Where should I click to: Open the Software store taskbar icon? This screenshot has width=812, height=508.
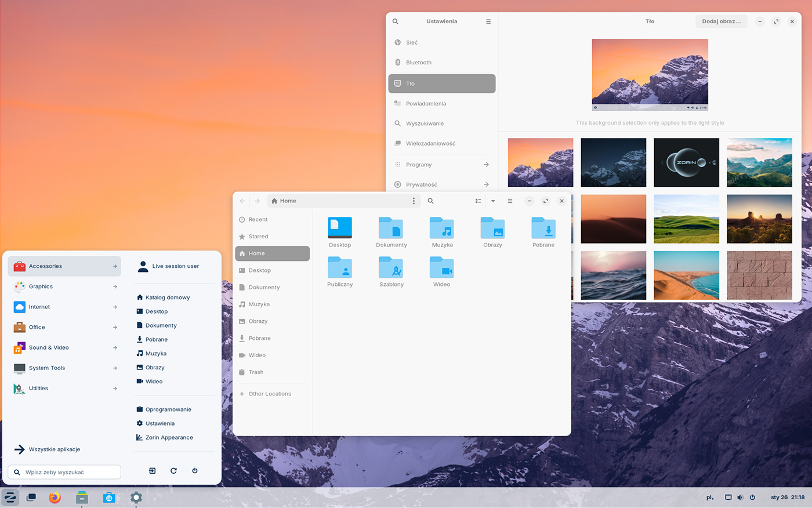pyautogui.click(x=108, y=498)
